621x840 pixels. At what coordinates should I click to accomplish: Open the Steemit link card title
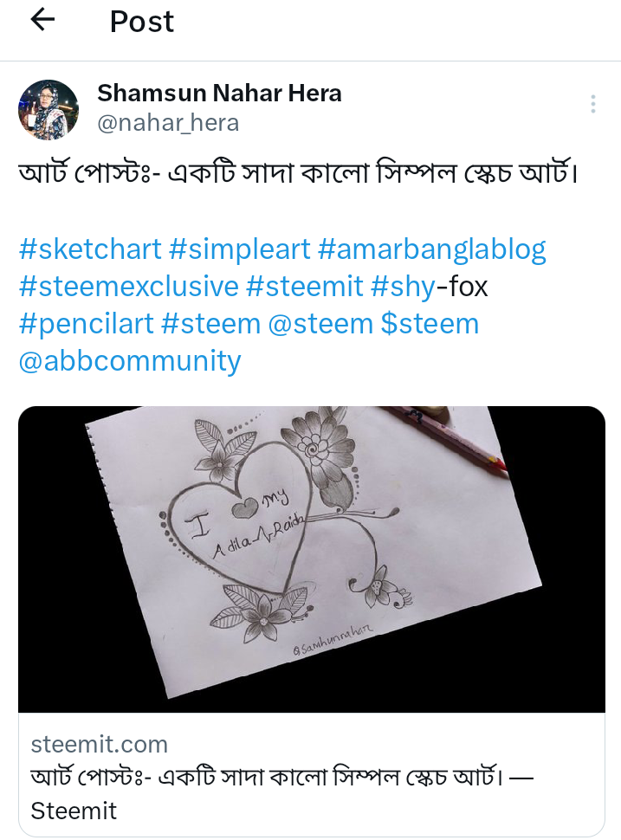pos(281,793)
